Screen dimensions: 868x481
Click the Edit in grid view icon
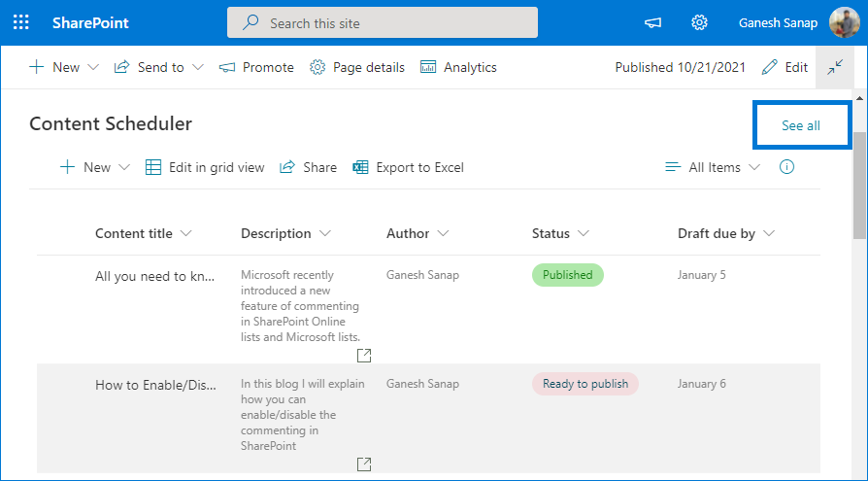153,167
